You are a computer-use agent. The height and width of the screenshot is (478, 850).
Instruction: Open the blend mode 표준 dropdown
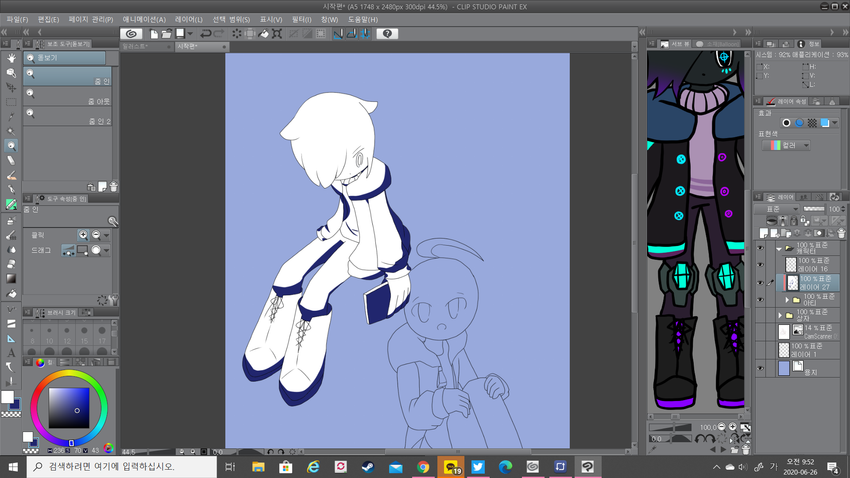[x=777, y=209]
